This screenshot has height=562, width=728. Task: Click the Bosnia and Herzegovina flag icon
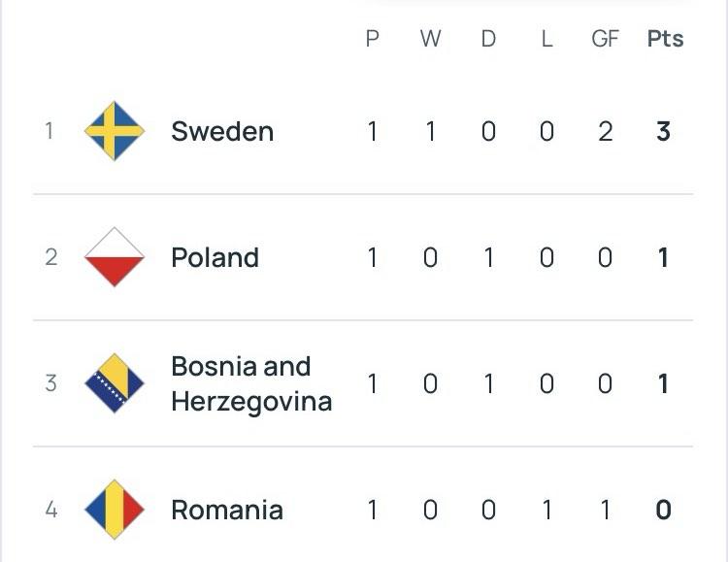tap(115, 383)
